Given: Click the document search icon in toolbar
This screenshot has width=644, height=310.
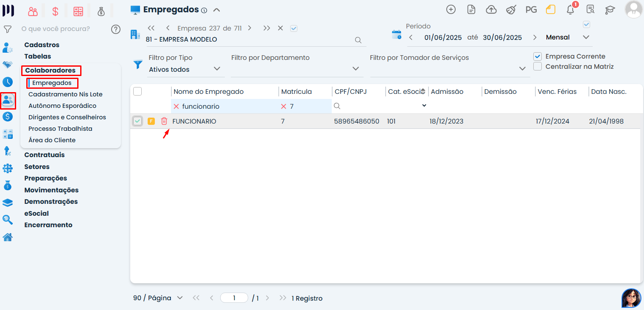Looking at the screenshot, I should point(590,9).
